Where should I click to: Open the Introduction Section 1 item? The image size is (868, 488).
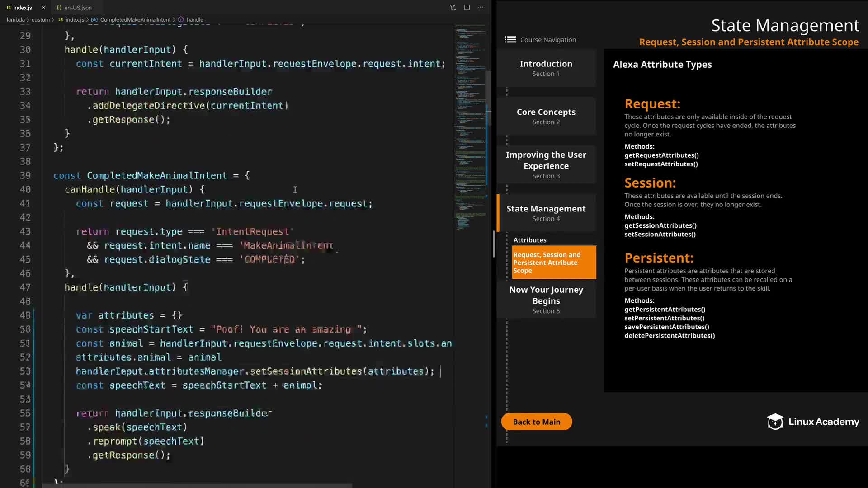[546, 68]
